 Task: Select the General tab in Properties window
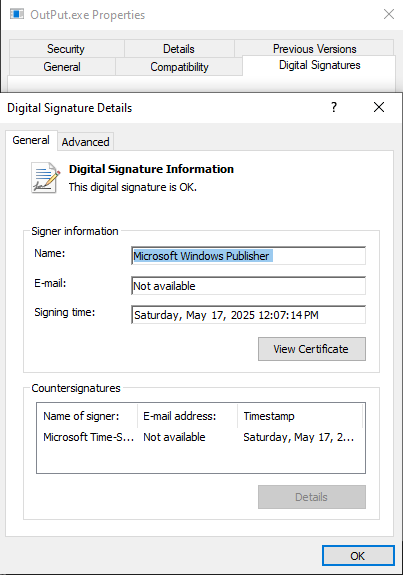tap(62, 67)
